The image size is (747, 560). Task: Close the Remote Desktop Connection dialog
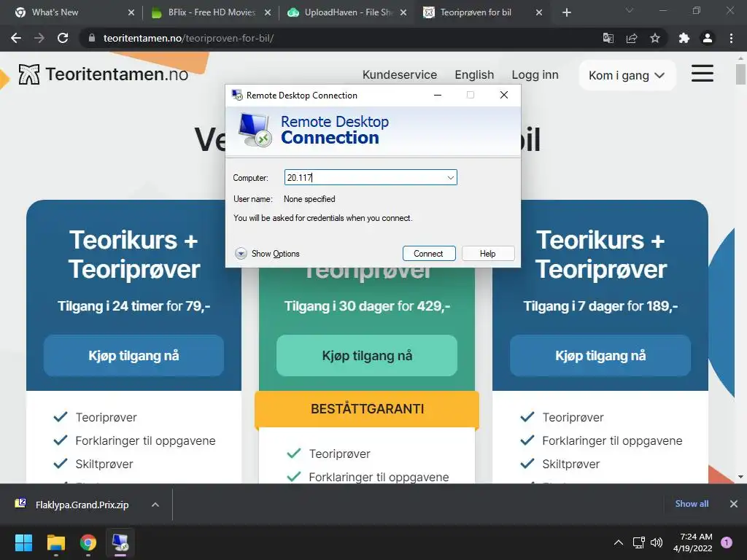pos(504,96)
